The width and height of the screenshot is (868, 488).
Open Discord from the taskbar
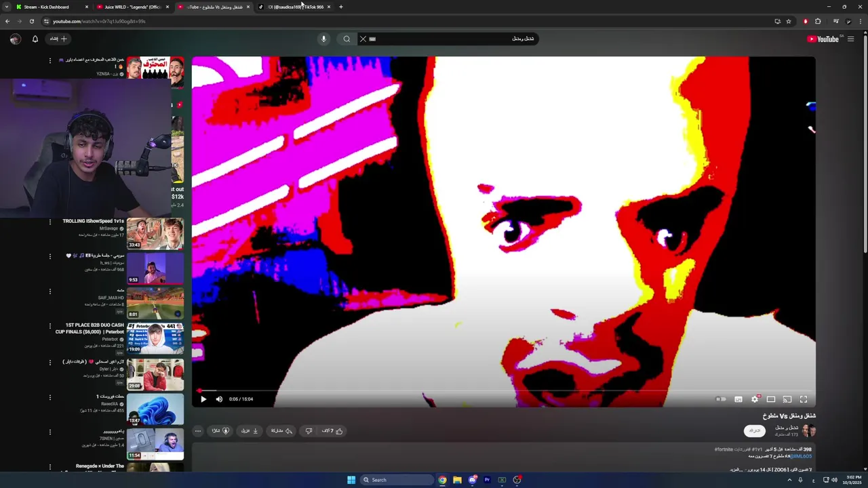[x=472, y=480]
